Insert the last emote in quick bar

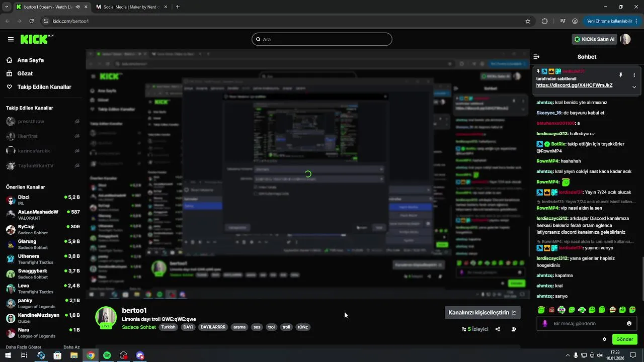coord(632,310)
